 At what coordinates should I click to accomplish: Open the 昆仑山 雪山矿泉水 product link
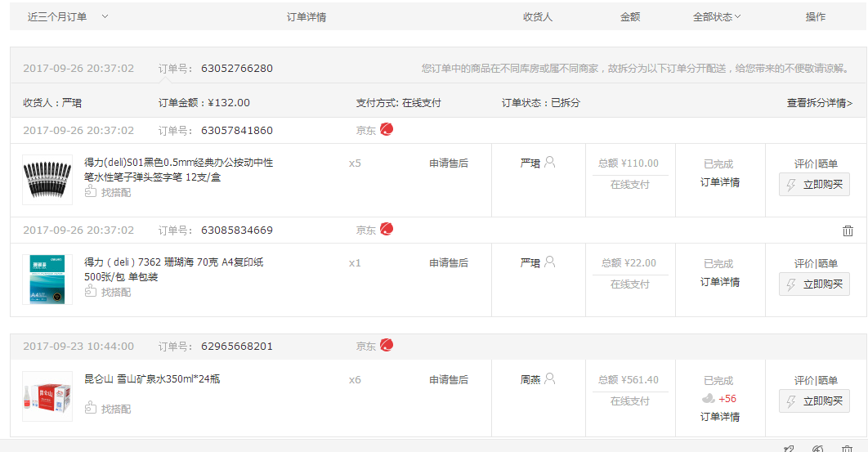152,379
